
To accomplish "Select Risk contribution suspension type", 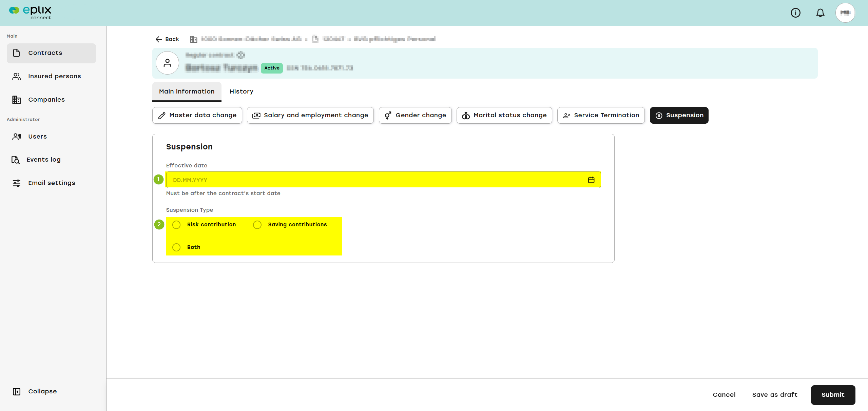I will [176, 225].
